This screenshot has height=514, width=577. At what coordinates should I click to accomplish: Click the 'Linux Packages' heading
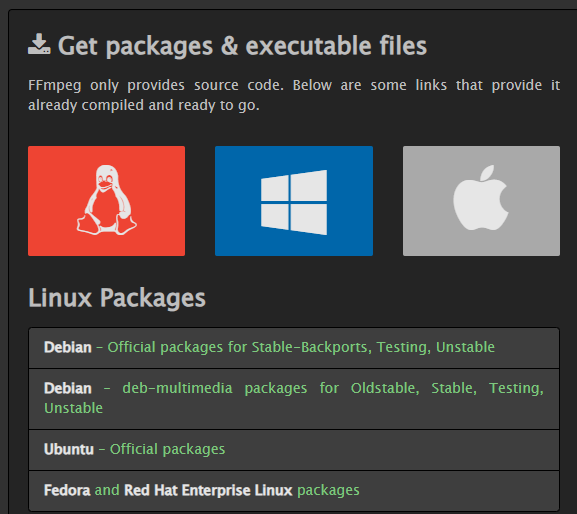coord(117,298)
